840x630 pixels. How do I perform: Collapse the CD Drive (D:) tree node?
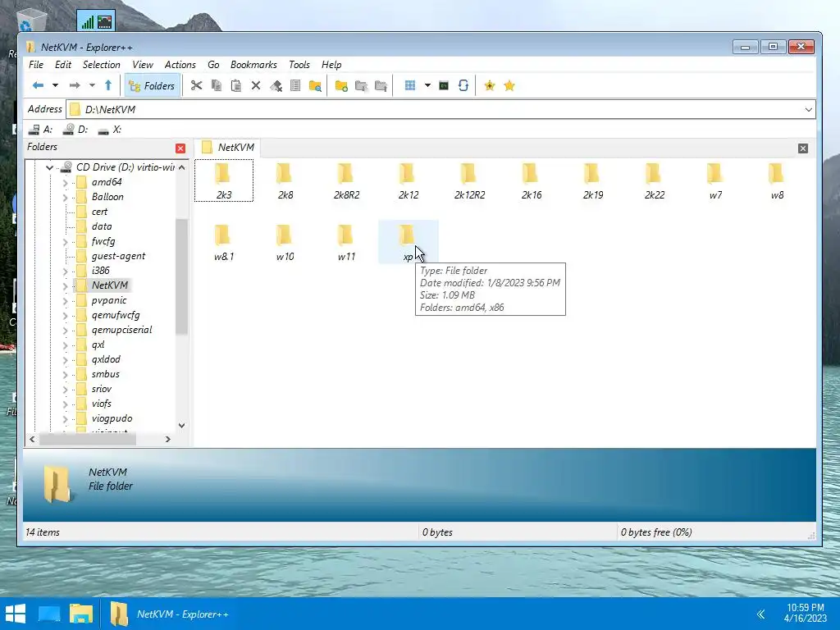tap(50, 167)
